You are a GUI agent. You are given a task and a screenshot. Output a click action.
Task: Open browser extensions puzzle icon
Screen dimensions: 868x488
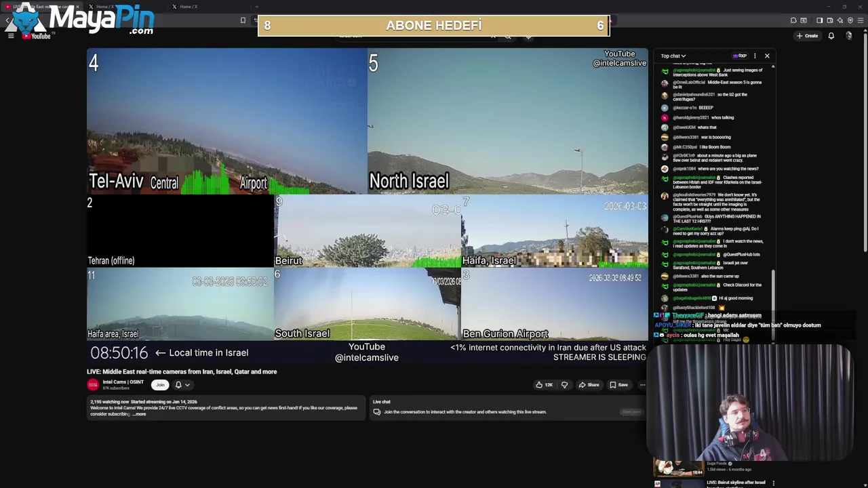tap(793, 20)
